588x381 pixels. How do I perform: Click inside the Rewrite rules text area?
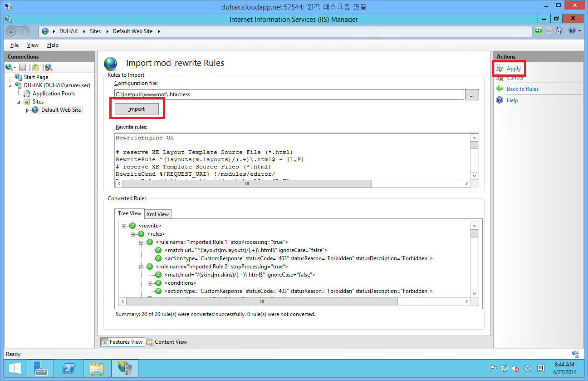[293, 156]
